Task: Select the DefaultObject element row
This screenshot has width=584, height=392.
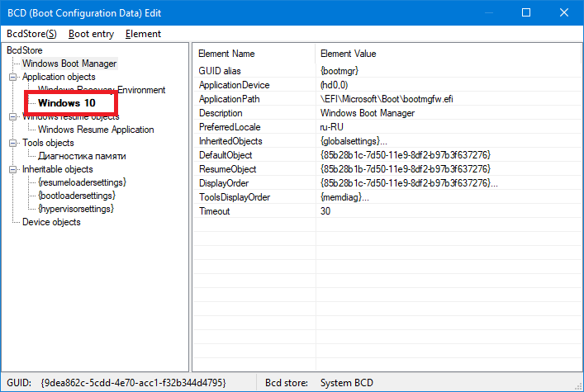Action: pos(387,155)
